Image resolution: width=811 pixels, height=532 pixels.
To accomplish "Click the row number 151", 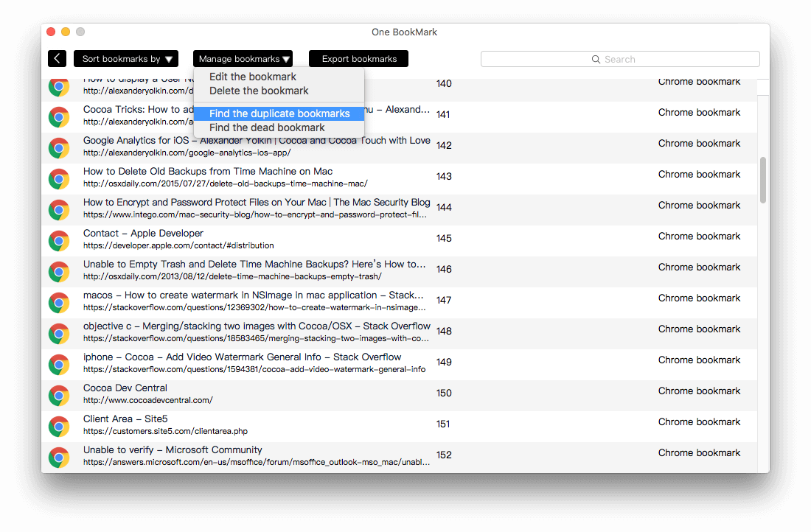I will pos(443,424).
